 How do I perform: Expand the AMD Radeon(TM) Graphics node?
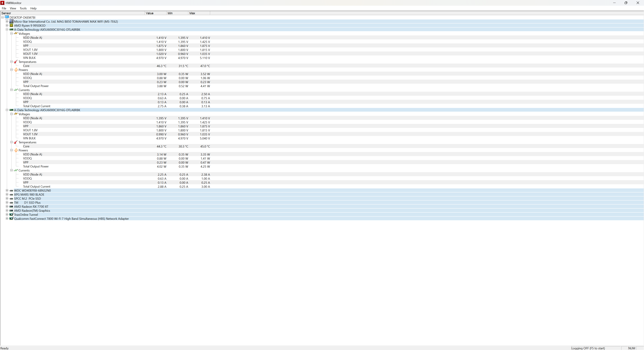7,211
